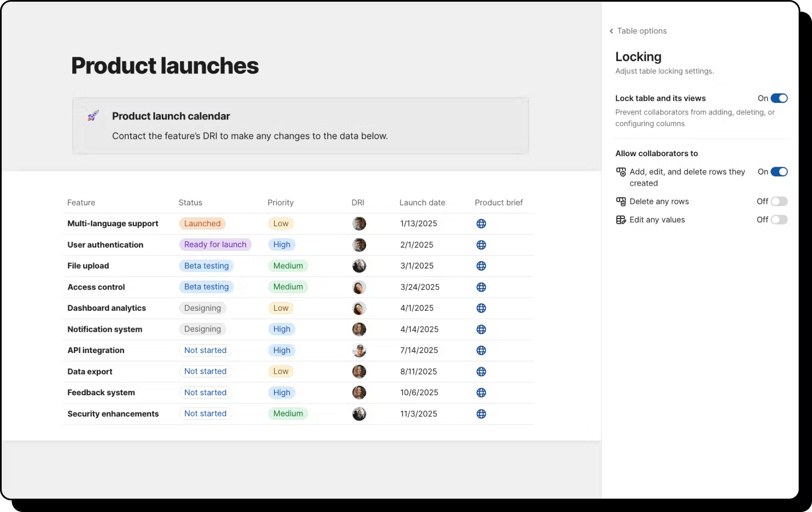This screenshot has height=512, width=812.
Task: Click DRI avatar for Dashboard analytics
Action: [359, 308]
